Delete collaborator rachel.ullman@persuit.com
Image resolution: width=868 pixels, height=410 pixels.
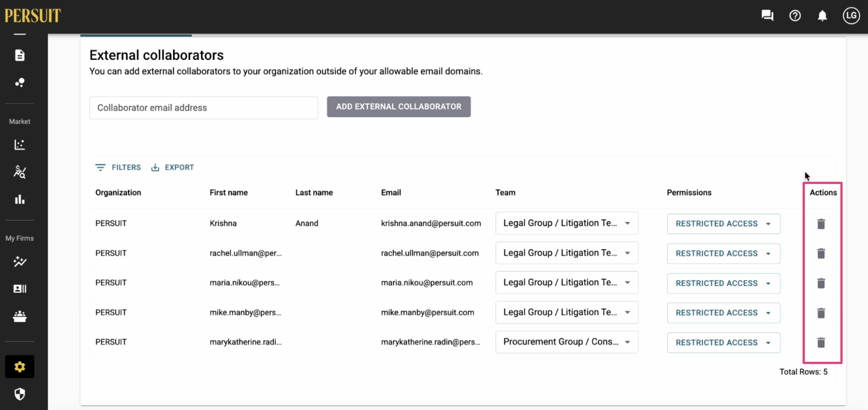click(x=821, y=253)
